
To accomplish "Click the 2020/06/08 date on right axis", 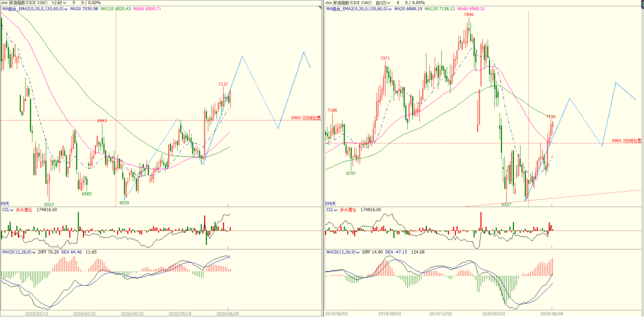I will coord(552,313).
